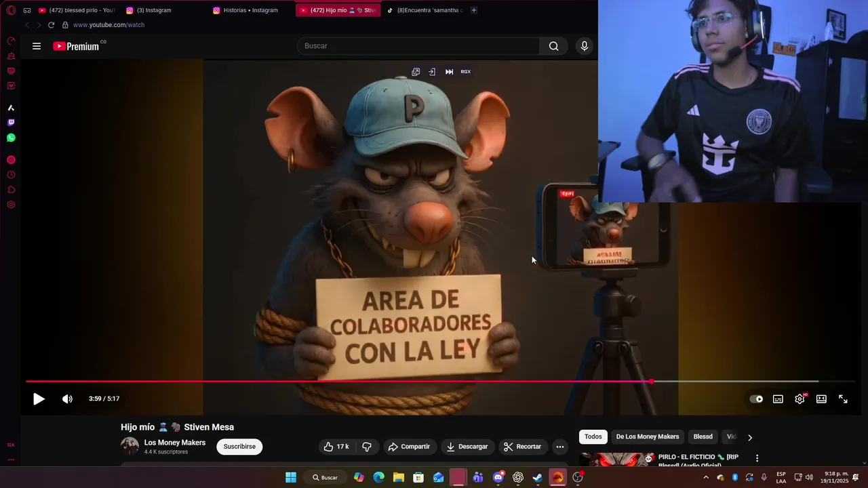The width and height of the screenshot is (868, 488).
Task: Open the PIRLO - EL FICTICIO video thumbnail
Action: tap(616, 460)
